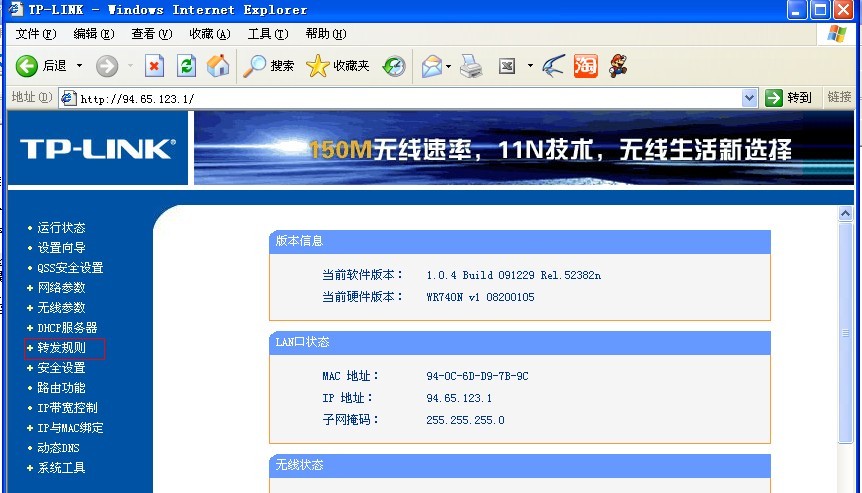Viewport: 862px width, 493px height.
Task: Open the address bar dropdown arrow
Action: [x=750, y=98]
